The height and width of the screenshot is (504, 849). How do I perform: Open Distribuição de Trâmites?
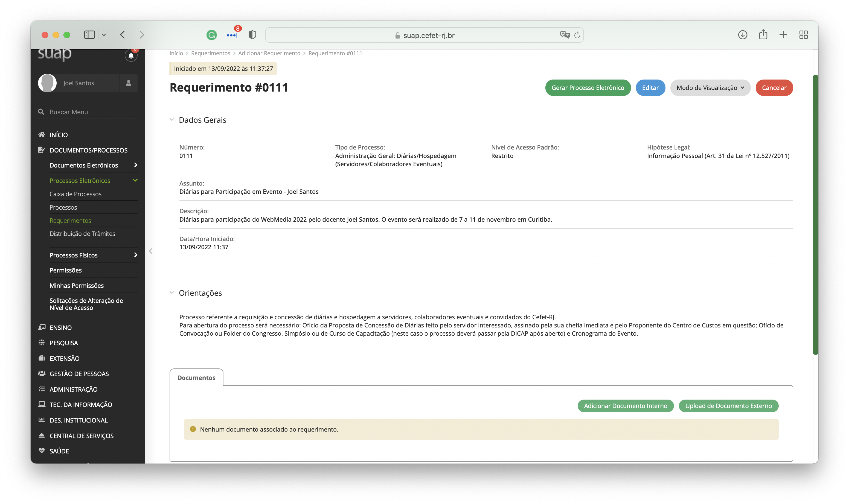click(x=82, y=234)
